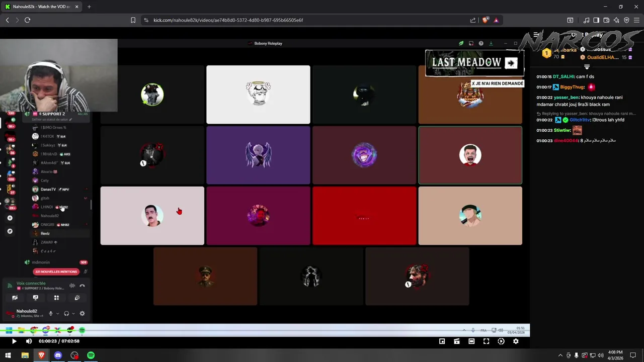Image resolution: width=644 pixels, height=362 pixels.
Task: Reload the Kick page
Action: pyautogui.click(x=27, y=20)
